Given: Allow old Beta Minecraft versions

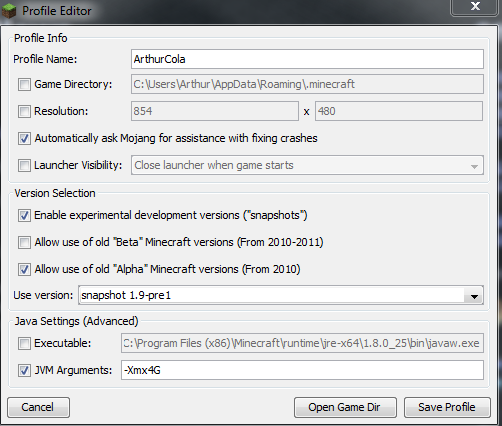Looking at the screenshot, I should [24, 242].
